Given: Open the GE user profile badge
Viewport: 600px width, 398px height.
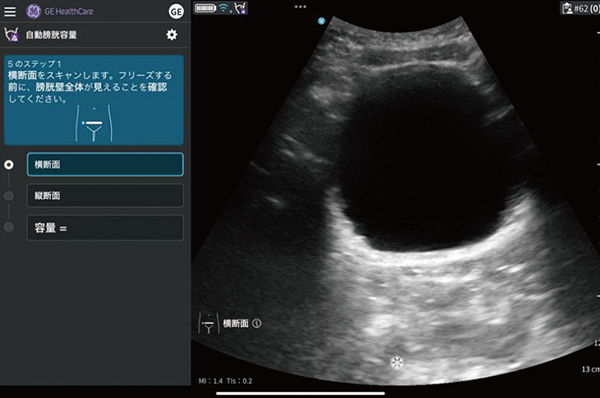Looking at the screenshot, I should click(176, 12).
